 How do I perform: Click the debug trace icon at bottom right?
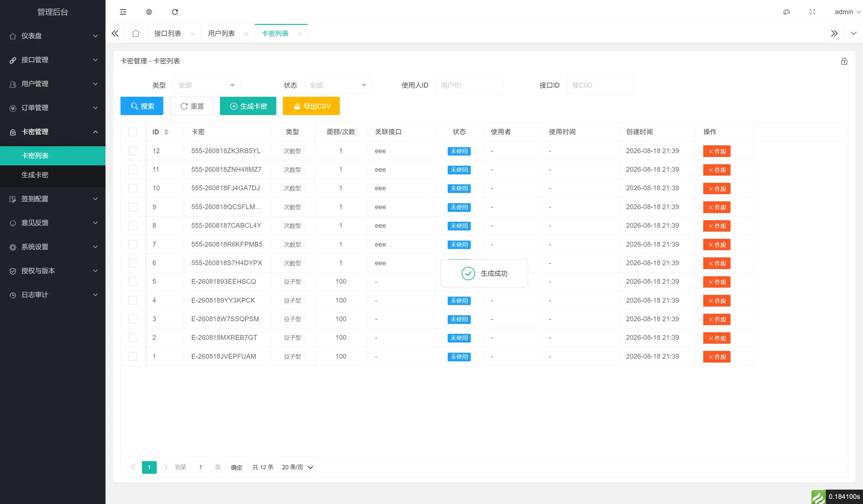click(818, 497)
